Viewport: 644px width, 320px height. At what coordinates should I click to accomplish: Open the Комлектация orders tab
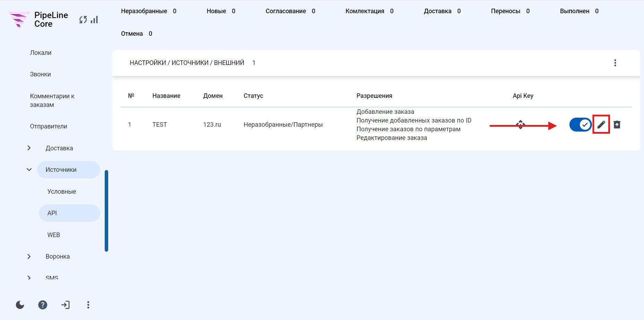point(369,11)
